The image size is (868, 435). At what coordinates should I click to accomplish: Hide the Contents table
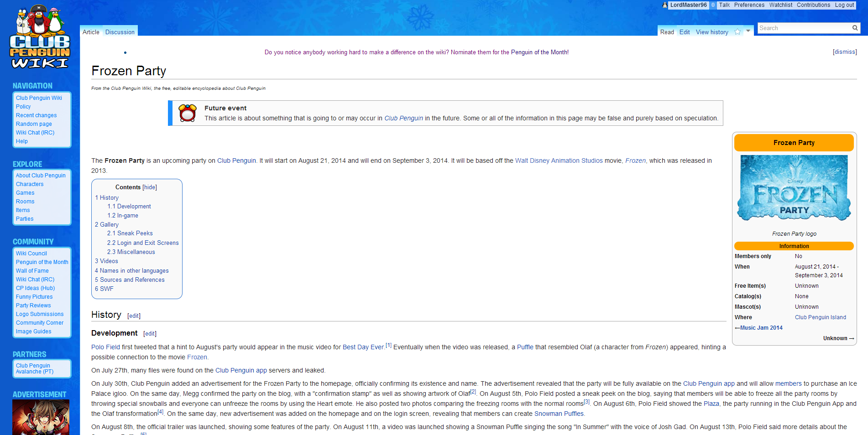point(150,187)
